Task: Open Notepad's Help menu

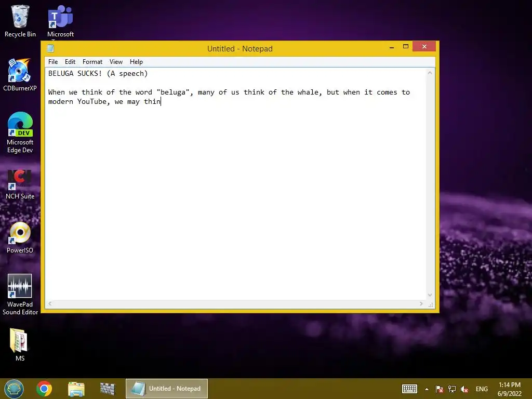Action: [136, 62]
